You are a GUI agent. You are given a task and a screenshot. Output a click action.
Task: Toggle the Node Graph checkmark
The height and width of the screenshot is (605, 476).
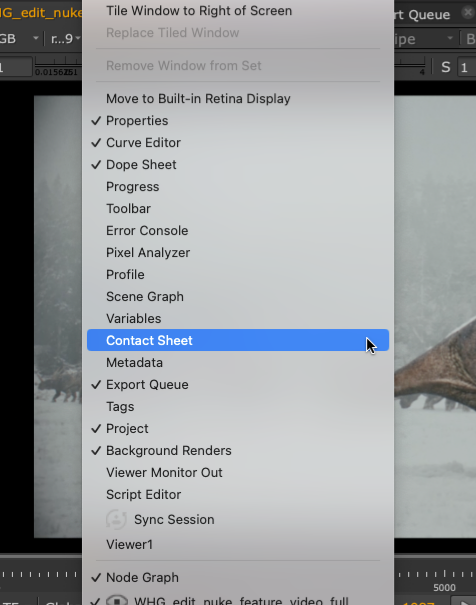pyautogui.click(x=238, y=577)
